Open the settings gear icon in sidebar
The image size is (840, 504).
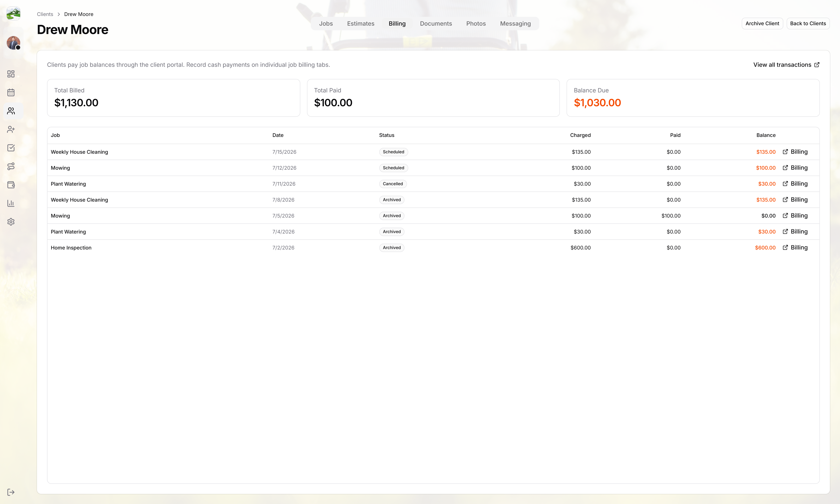11,222
